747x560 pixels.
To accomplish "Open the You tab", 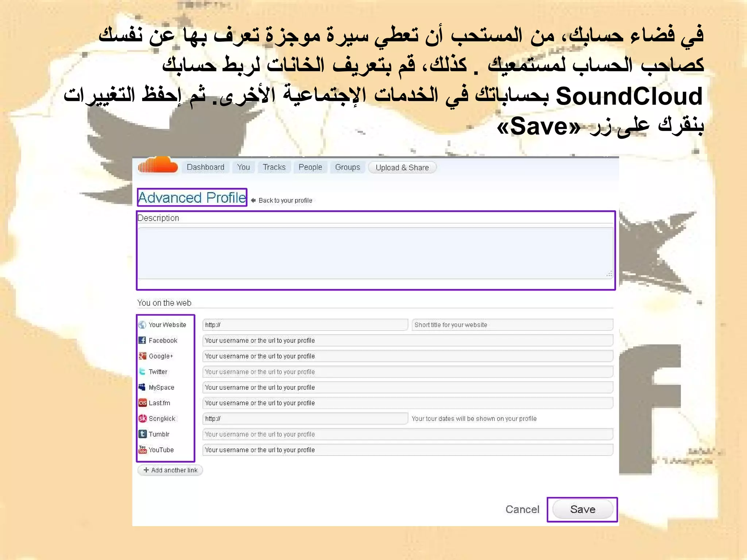I will tap(243, 167).
